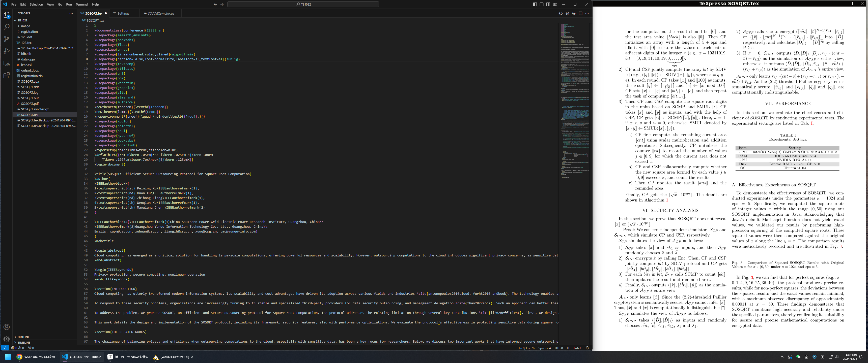Click the LaTeX language mode
Image resolution: width=868 pixels, height=363 pixels.
click(x=578, y=348)
